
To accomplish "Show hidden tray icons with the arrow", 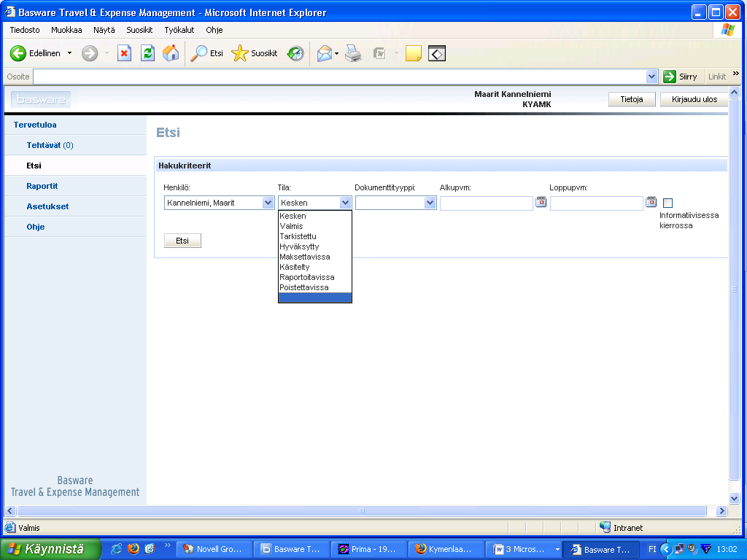I will tap(665, 549).
